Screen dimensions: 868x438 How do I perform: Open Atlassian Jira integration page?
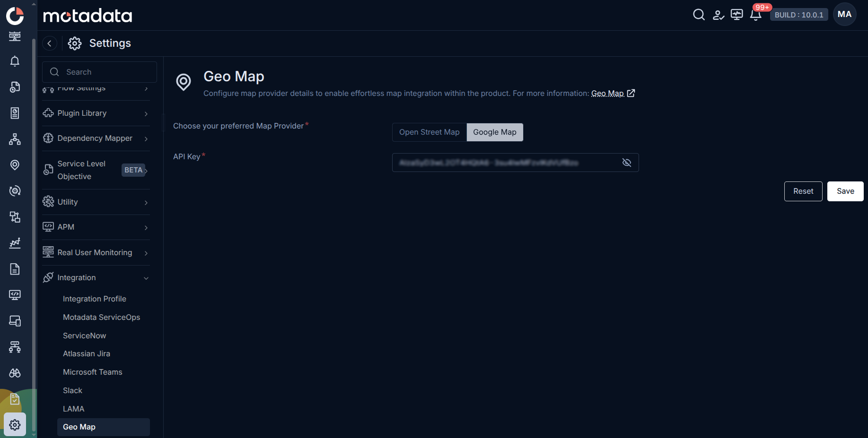point(87,353)
